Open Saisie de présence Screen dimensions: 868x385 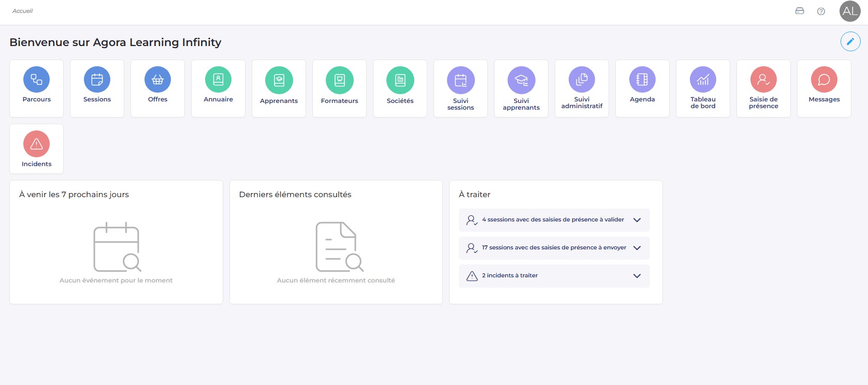[763, 88]
